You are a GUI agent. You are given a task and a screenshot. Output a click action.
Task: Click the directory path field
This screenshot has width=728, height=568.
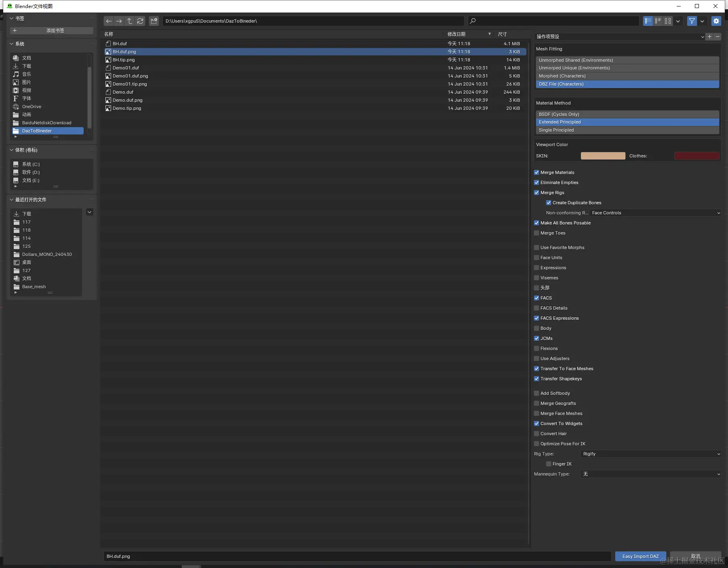click(314, 21)
